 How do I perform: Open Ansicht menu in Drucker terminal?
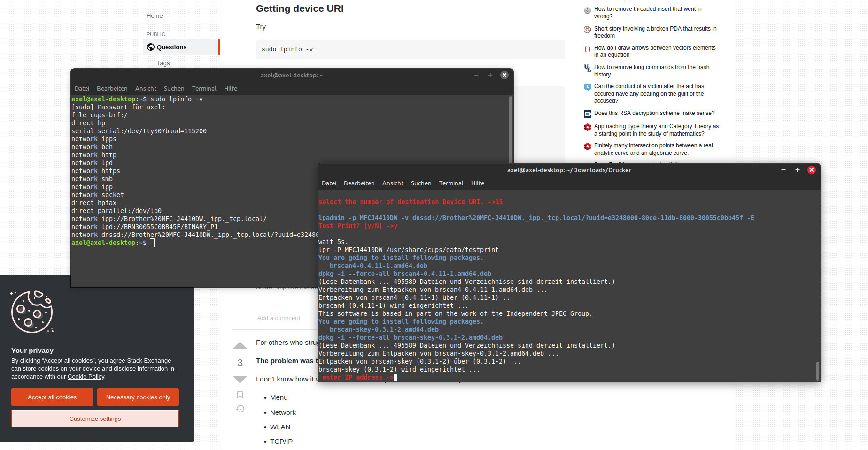(393, 183)
